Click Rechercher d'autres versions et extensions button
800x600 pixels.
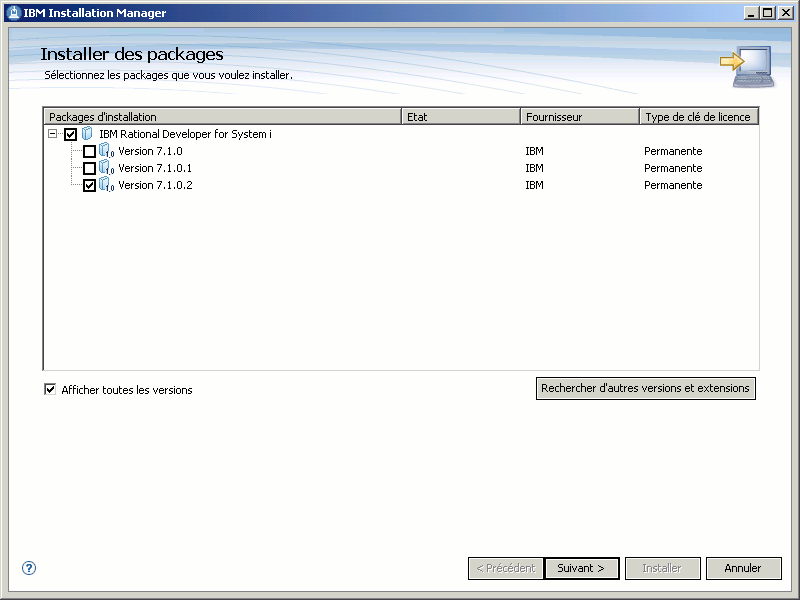coord(645,388)
